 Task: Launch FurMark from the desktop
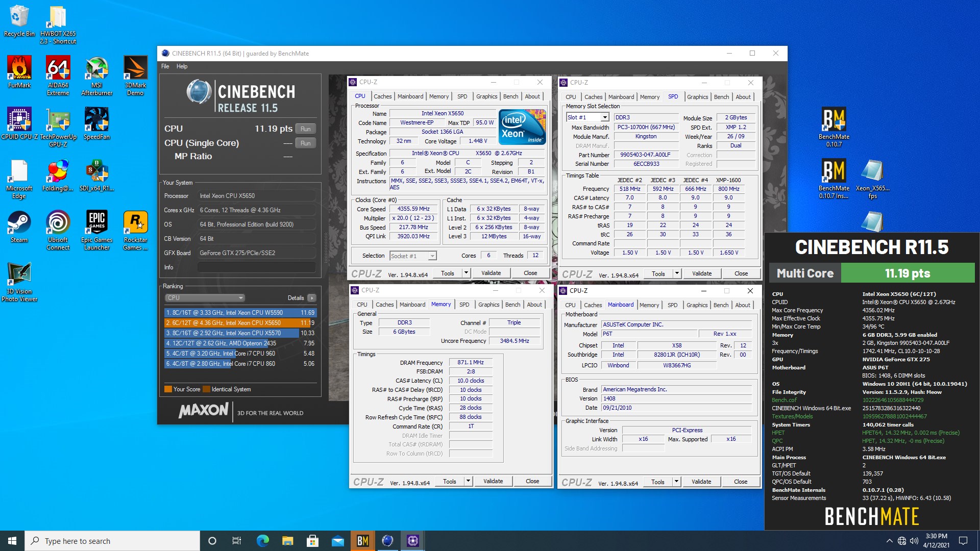(19, 72)
